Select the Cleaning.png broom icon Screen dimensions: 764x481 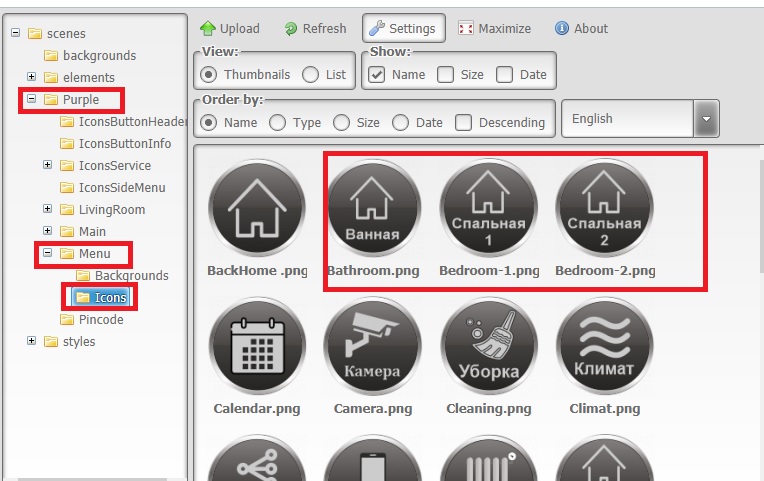point(489,346)
